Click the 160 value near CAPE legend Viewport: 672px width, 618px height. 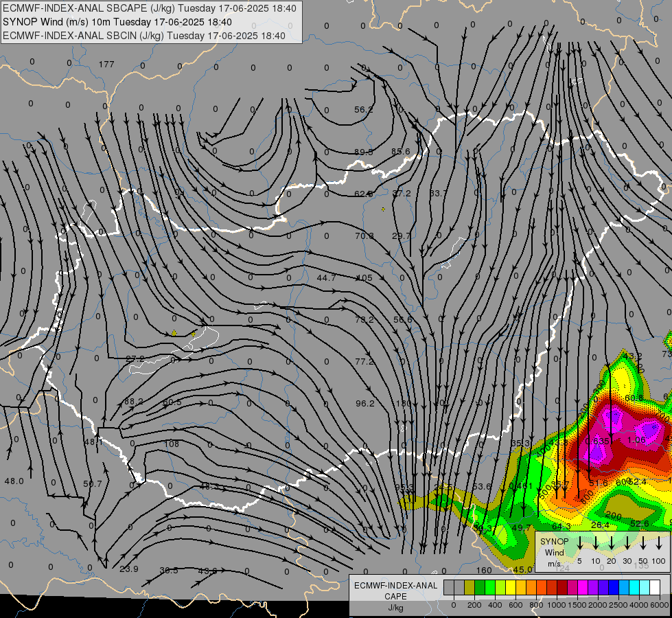pos(484,571)
